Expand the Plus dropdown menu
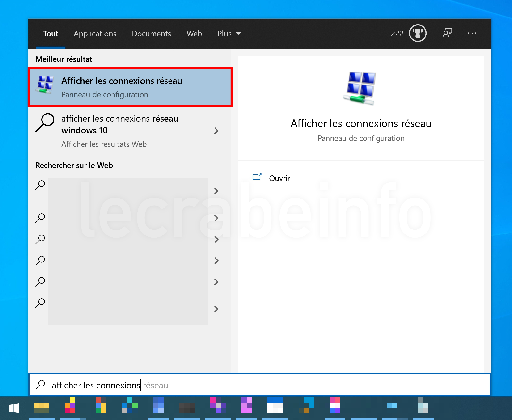Screen dimensions: 512x420 [x=229, y=34]
